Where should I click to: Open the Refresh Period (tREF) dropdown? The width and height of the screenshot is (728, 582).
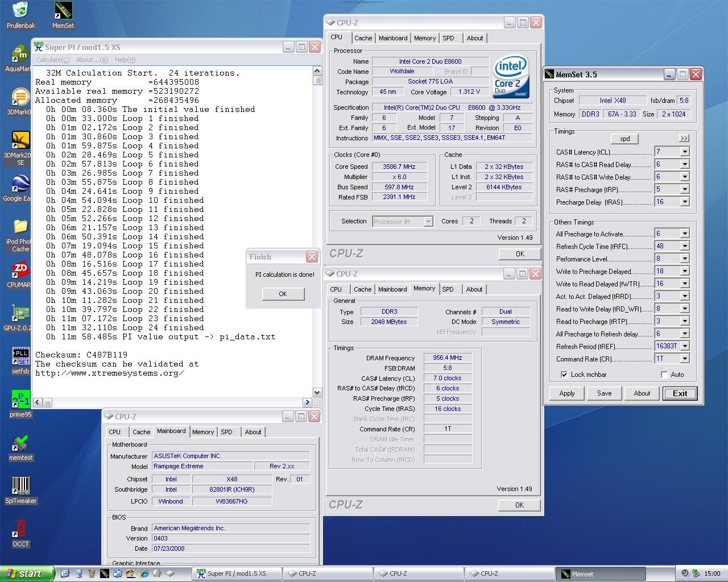(685, 346)
